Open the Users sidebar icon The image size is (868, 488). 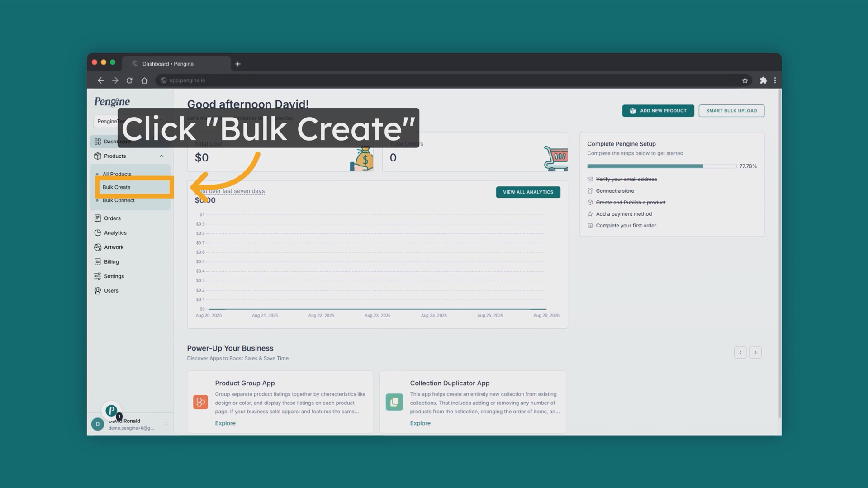point(98,291)
